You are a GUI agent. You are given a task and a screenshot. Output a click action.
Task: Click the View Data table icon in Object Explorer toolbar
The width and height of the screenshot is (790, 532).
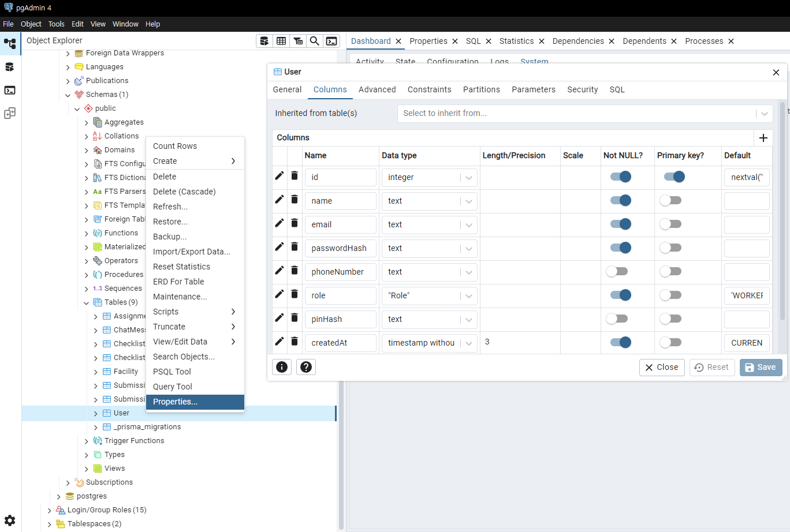281,41
